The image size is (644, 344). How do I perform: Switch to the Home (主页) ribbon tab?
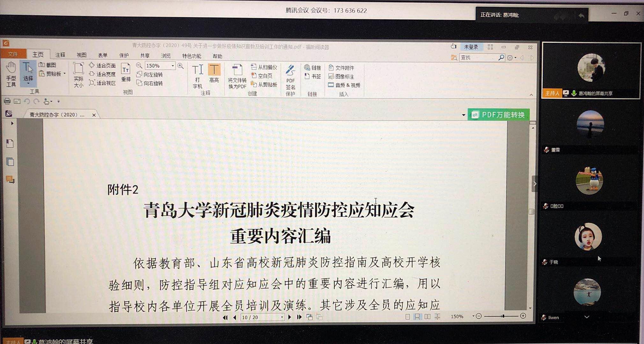38,54
